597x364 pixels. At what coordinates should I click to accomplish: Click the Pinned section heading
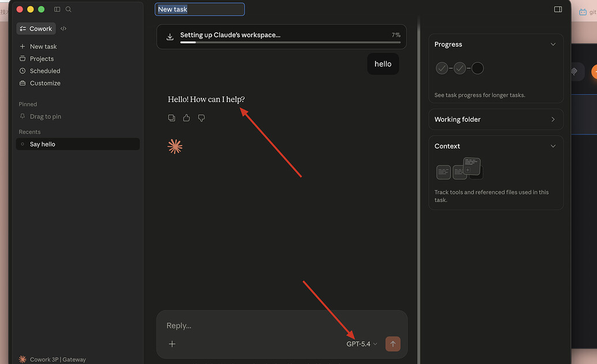point(28,104)
